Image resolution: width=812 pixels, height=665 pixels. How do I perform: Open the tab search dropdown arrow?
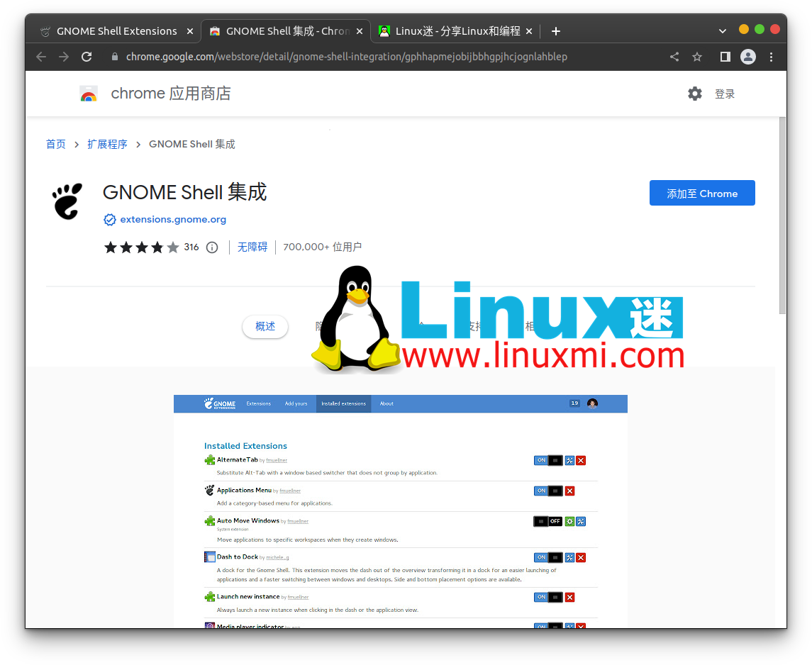point(723,31)
